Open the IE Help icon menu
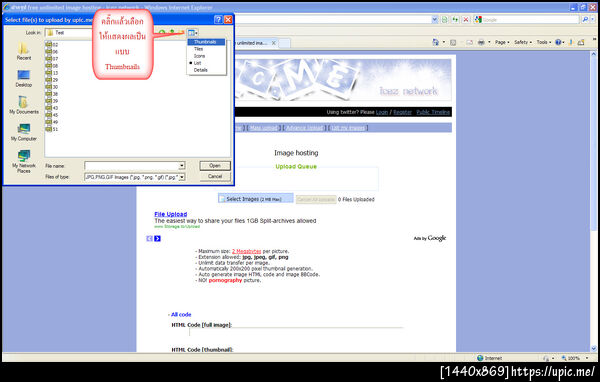This screenshot has width=600, height=382. click(559, 42)
